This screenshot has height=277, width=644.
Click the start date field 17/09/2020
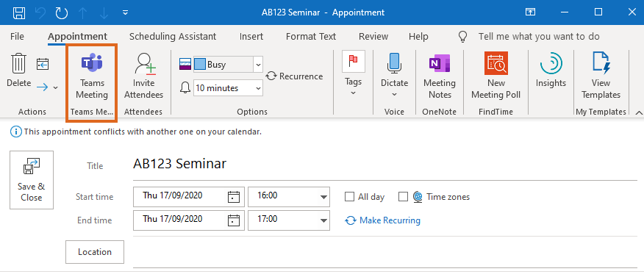pyautogui.click(x=180, y=197)
